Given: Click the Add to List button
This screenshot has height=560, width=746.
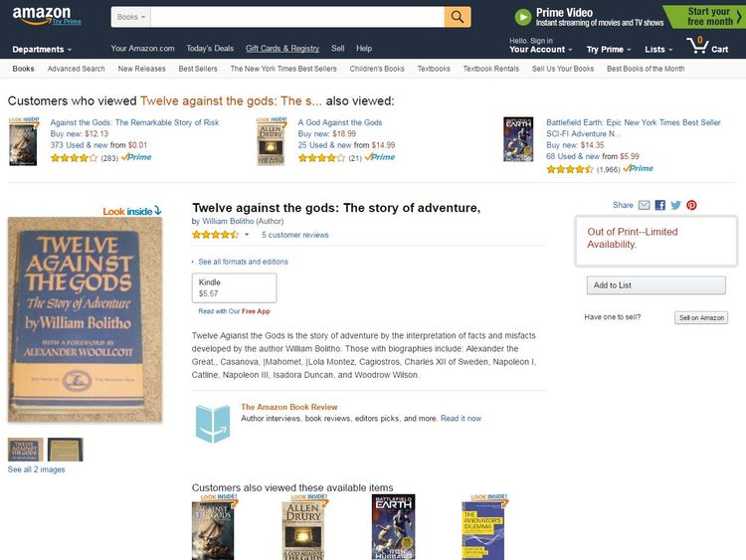Looking at the screenshot, I should 656,285.
